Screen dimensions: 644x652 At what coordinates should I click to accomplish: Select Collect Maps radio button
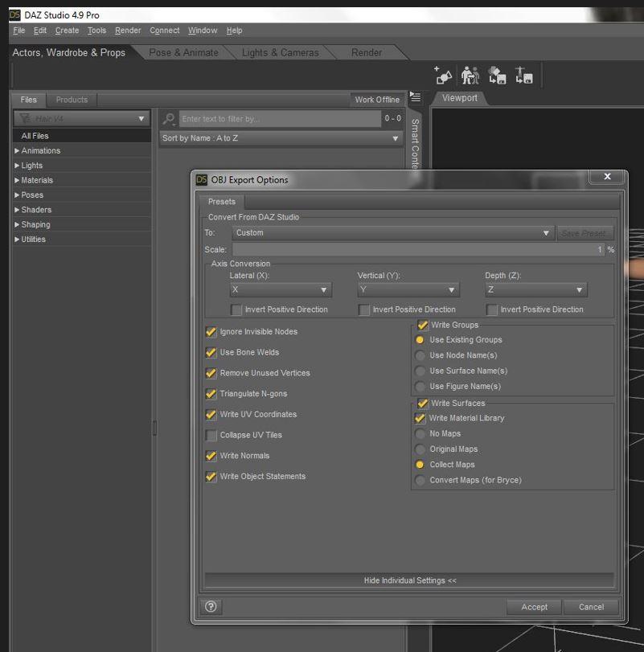coord(420,465)
